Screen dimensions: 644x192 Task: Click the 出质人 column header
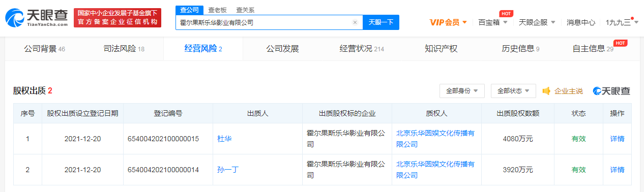click(x=257, y=113)
